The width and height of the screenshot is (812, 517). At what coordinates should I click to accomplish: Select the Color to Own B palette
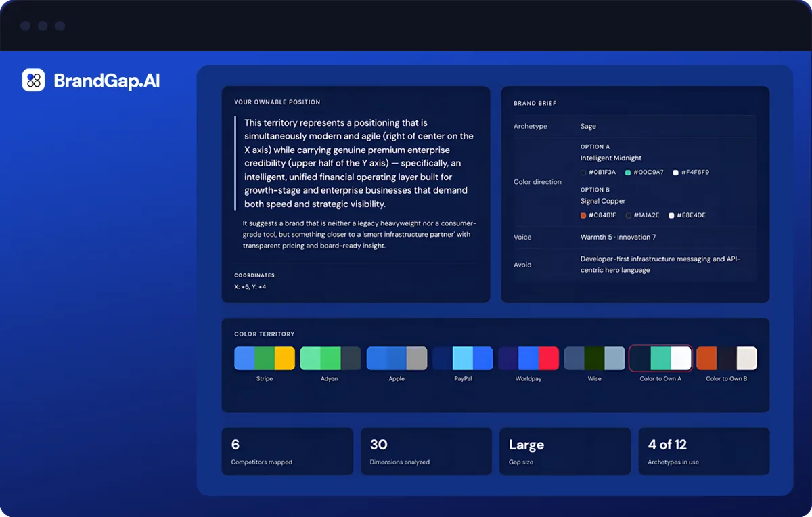[x=727, y=358]
